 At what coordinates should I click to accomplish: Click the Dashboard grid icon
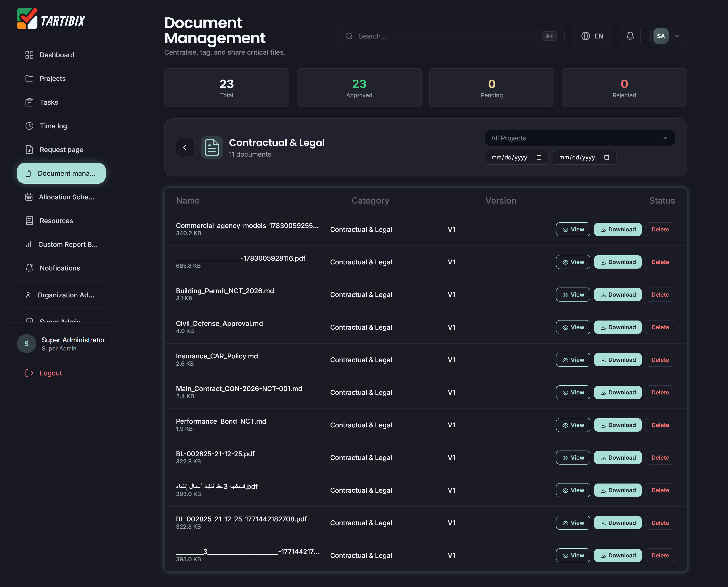[x=29, y=55]
